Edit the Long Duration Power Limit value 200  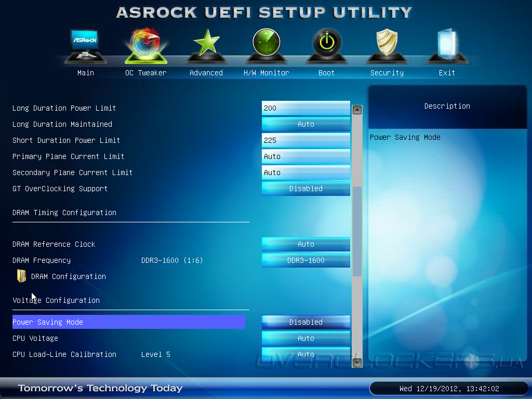tap(305, 108)
